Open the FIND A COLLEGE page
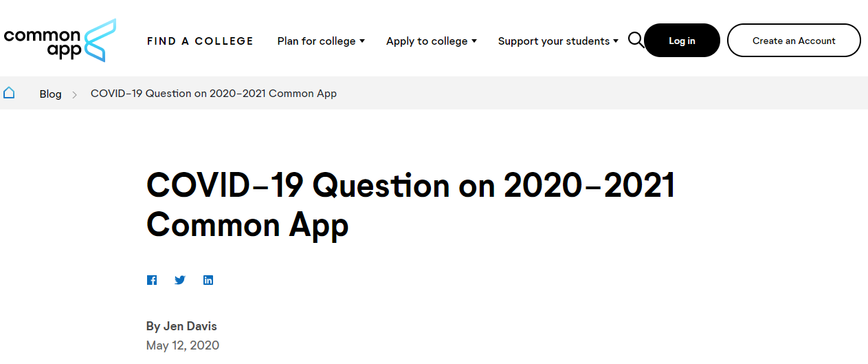868x364 pixels. [x=200, y=41]
